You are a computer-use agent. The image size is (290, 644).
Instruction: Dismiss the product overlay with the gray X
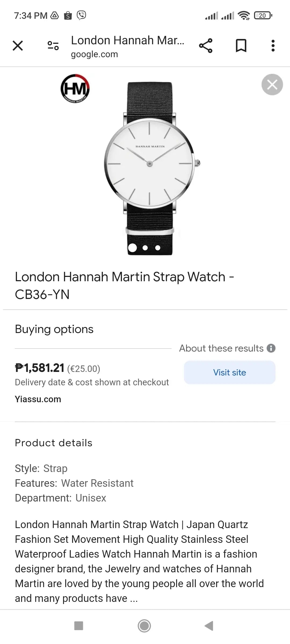272,85
